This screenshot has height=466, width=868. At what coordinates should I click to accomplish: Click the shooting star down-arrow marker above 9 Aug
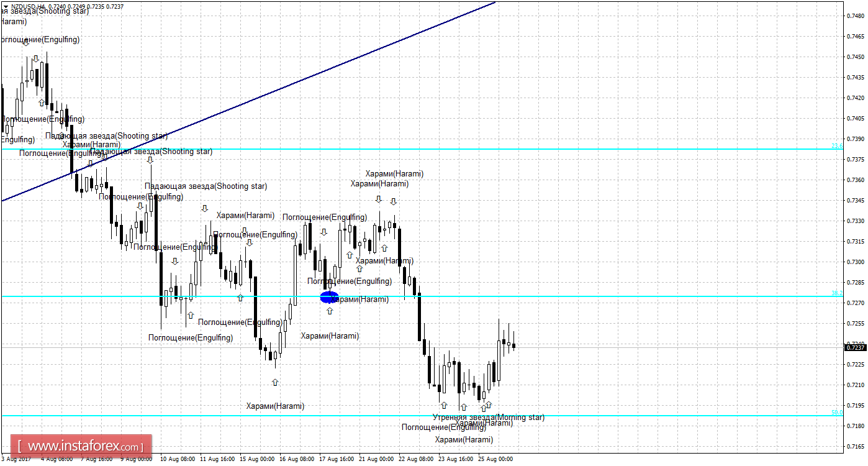tap(150, 159)
